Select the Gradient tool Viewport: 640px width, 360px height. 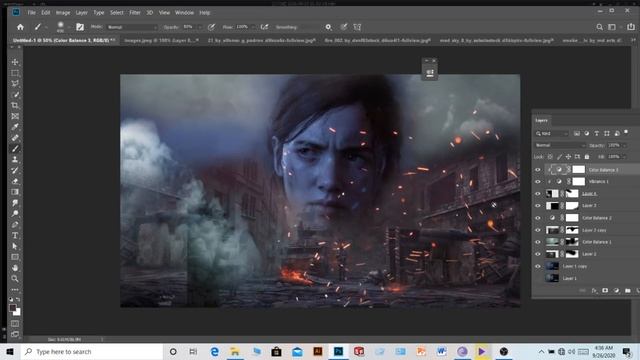click(x=15, y=192)
